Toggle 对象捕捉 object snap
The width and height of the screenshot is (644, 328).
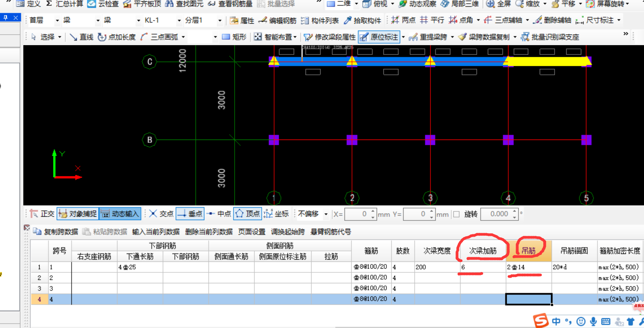[77, 214]
